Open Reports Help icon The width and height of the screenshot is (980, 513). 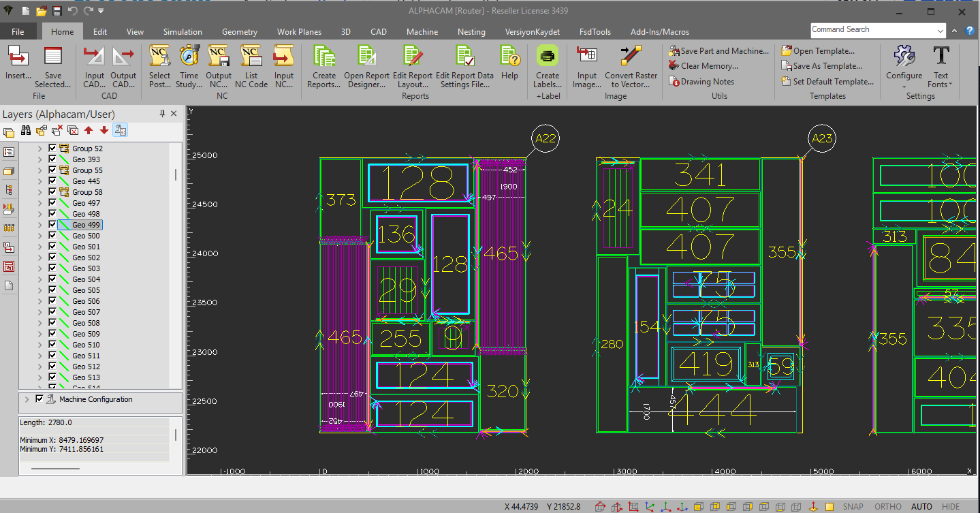[x=509, y=57]
